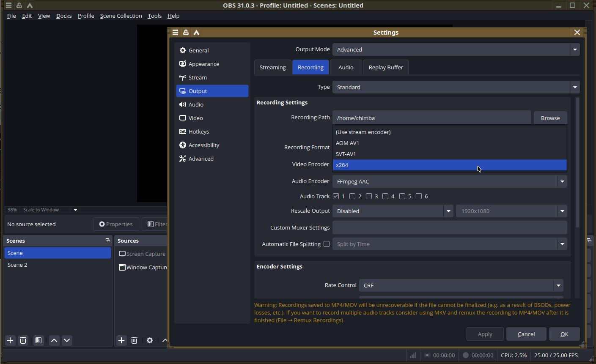596x364 pixels.
Task: Click the settings panel vertical scrollbar
Action: tap(577, 163)
